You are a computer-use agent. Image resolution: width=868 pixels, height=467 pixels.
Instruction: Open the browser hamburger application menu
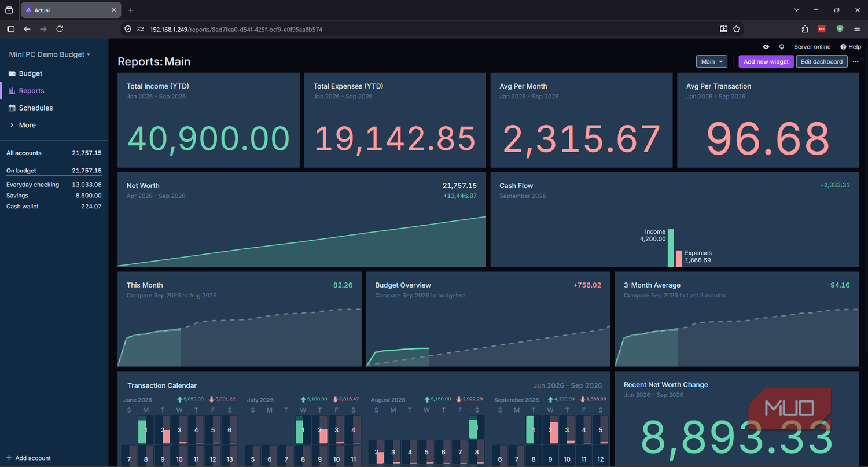pyautogui.click(x=857, y=29)
